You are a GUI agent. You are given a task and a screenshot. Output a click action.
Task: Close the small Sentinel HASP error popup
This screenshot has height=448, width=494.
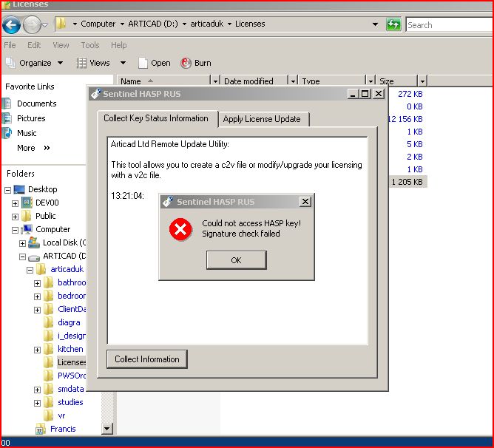pos(305,202)
